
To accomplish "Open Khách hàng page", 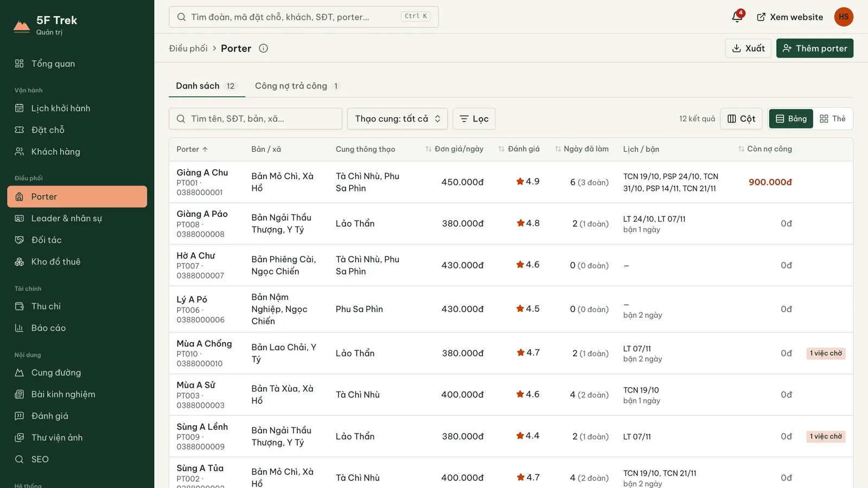I will [x=77, y=151].
